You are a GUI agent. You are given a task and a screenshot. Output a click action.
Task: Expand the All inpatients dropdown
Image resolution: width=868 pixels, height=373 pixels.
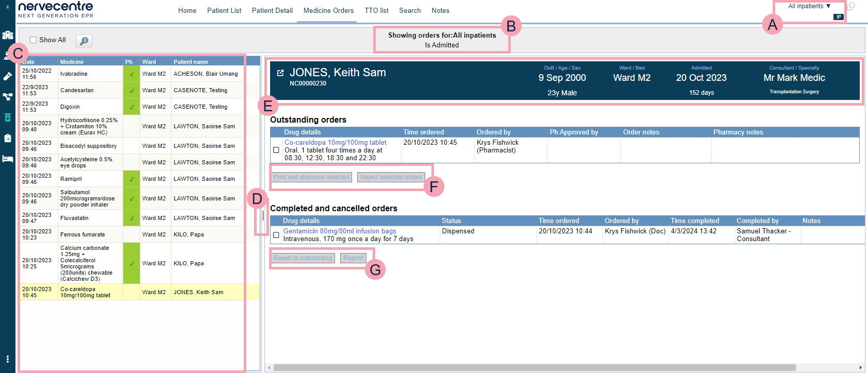click(x=809, y=6)
